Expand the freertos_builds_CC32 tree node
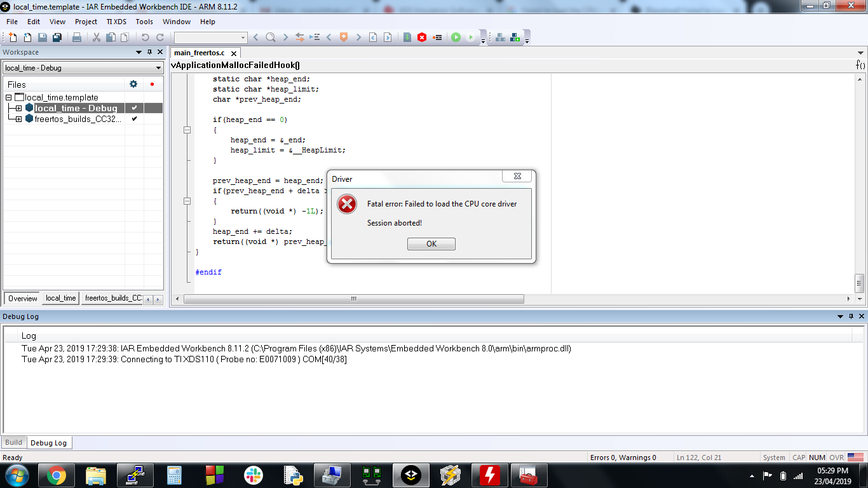The width and height of the screenshot is (868, 488). click(x=18, y=119)
